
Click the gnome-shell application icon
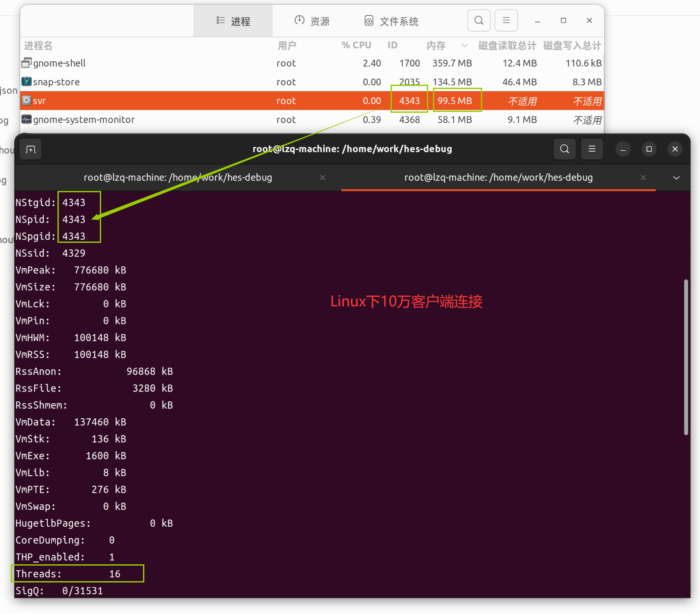click(26, 63)
